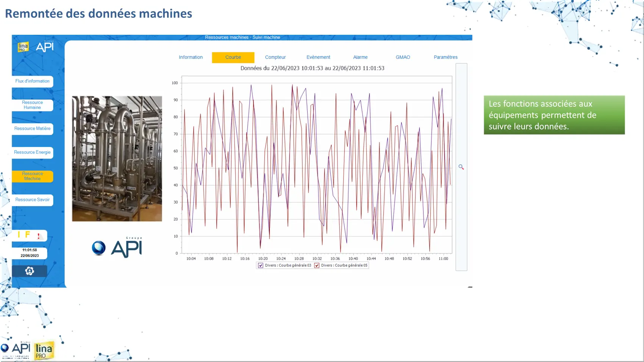The height and width of the screenshot is (362, 644).
Task: Click the lina PRO logo in the blue sidebar
Action: click(x=23, y=47)
